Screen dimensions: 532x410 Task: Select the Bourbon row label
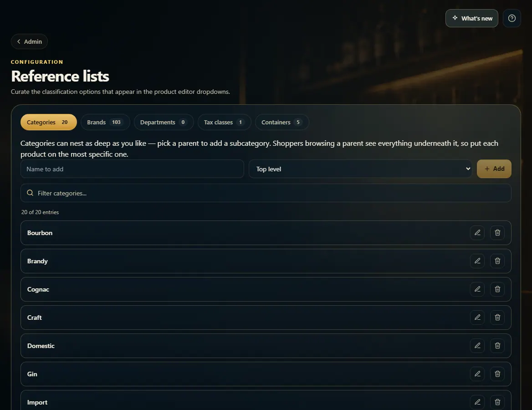pos(40,233)
